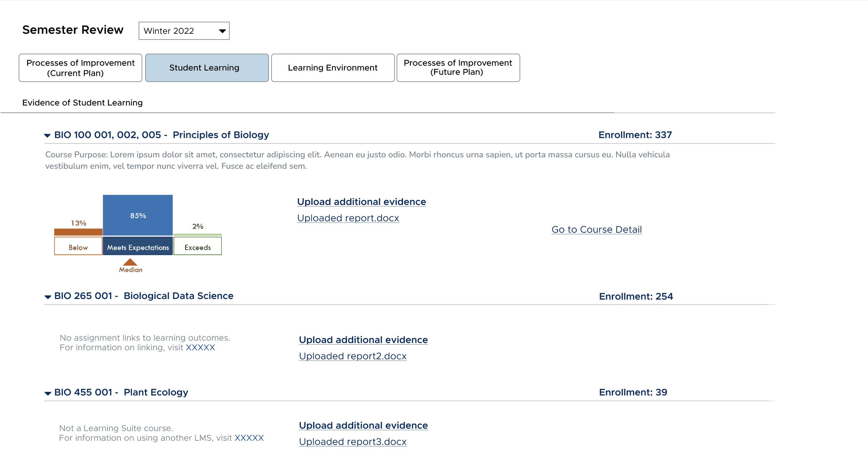The height and width of the screenshot is (463, 868).
Task: Click the Course Purpose description text
Action: pos(357,160)
